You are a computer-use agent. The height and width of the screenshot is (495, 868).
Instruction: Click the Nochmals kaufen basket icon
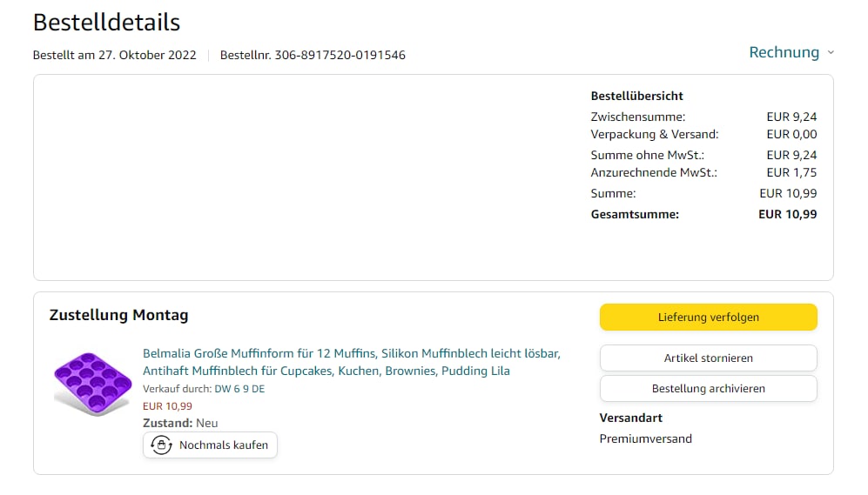[160, 445]
